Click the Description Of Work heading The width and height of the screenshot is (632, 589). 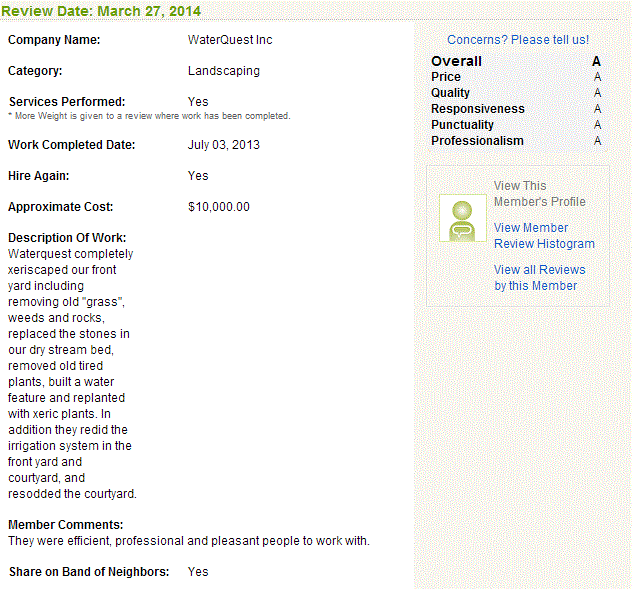[67, 238]
